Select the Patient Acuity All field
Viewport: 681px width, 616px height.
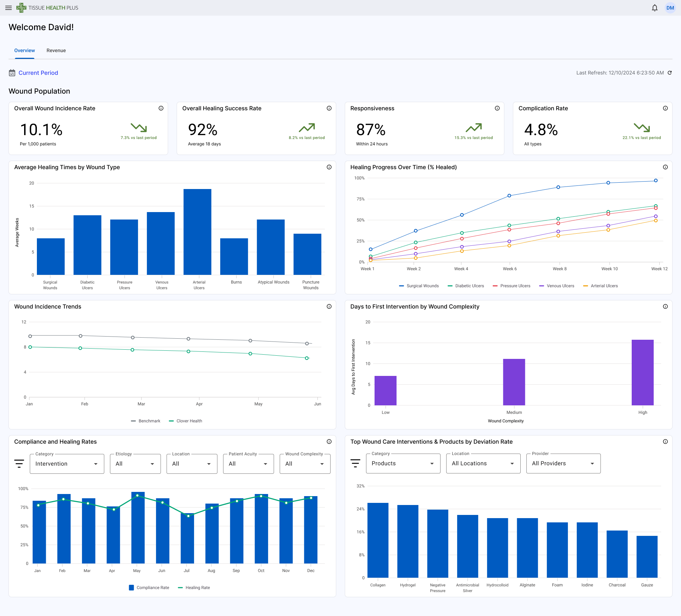(x=248, y=464)
